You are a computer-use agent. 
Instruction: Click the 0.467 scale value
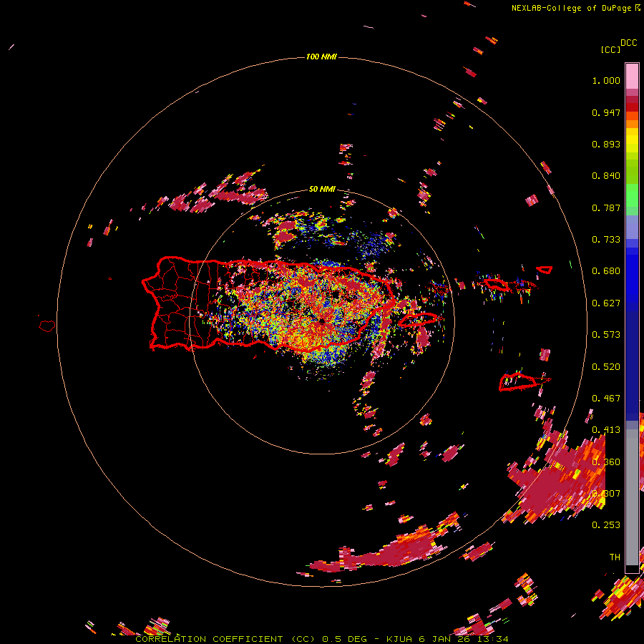click(x=606, y=399)
